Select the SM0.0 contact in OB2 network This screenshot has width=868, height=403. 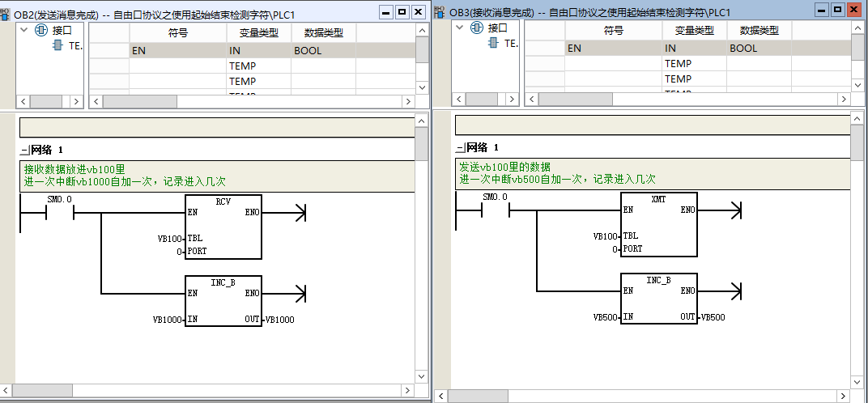pyautogui.click(x=60, y=213)
